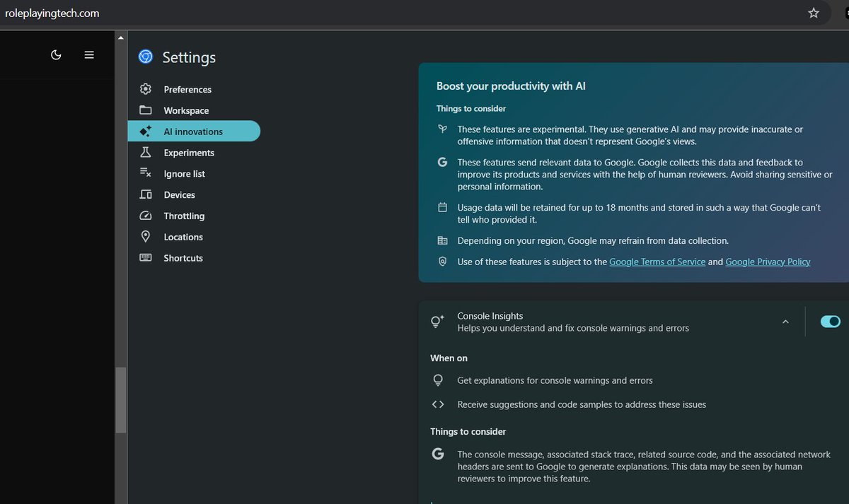The width and height of the screenshot is (849, 504).
Task: Open the Google Terms of Service link
Action: click(x=657, y=262)
